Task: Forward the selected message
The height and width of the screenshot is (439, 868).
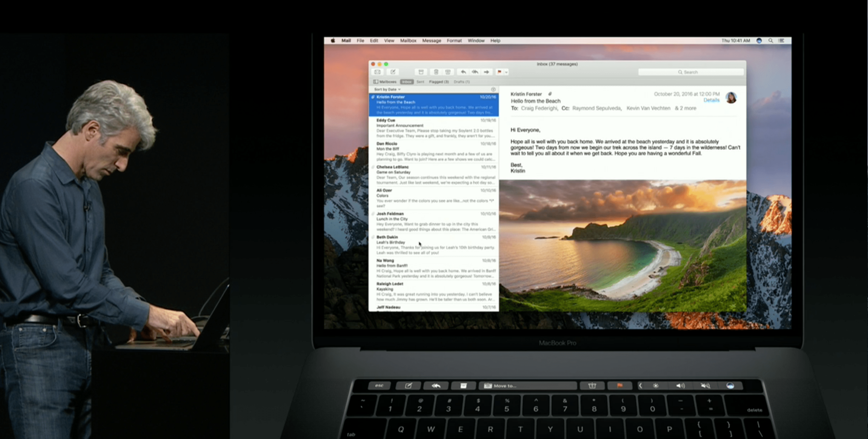Action: pos(487,72)
